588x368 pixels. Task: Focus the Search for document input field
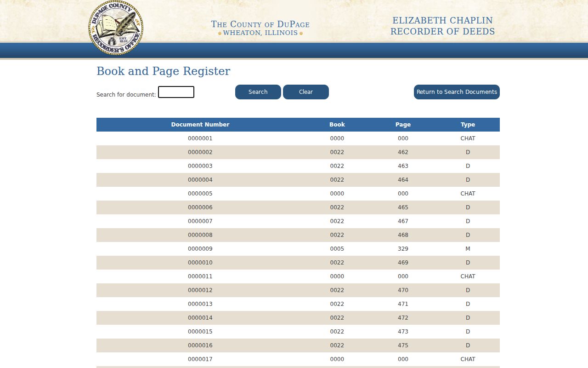(176, 92)
